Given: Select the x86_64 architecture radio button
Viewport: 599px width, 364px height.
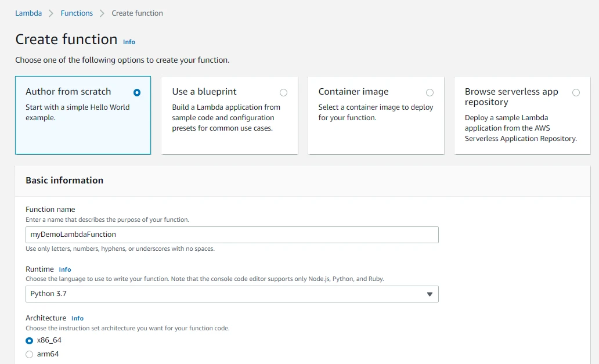Looking at the screenshot, I should tap(30, 341).
